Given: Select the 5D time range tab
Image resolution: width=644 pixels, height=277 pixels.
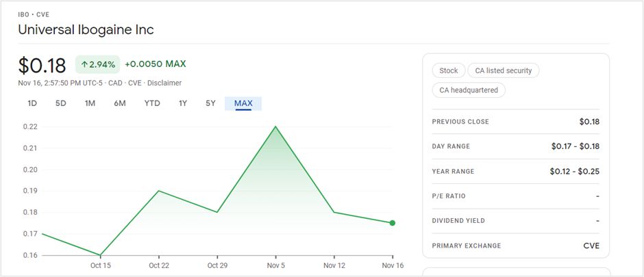Looking at the screenshot, I should (x=61, y=104).
